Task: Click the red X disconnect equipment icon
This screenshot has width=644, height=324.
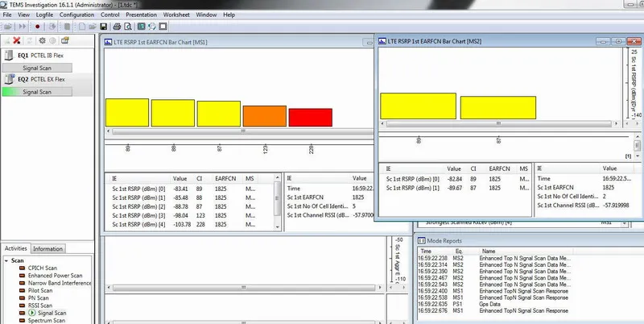Action: (x=17, y=40)
